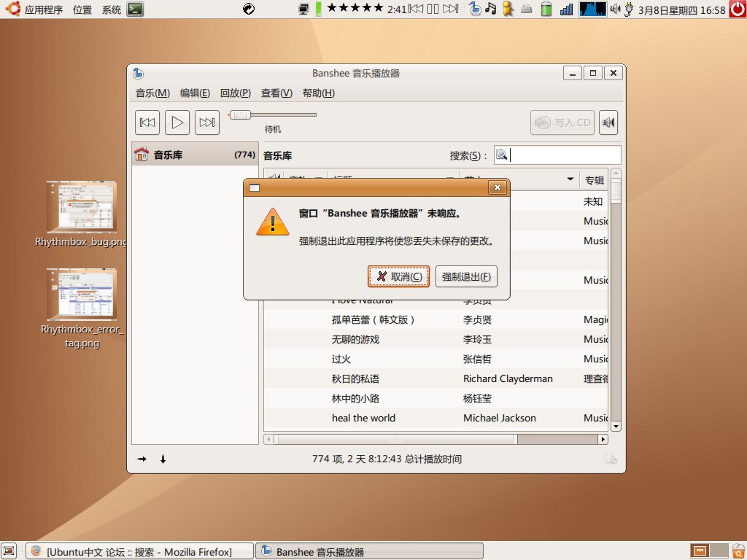This screenshot has height=560, width=747.
Task: Open the 回放(P) menu
Action: pyautogui.click(x=236, y=93)
